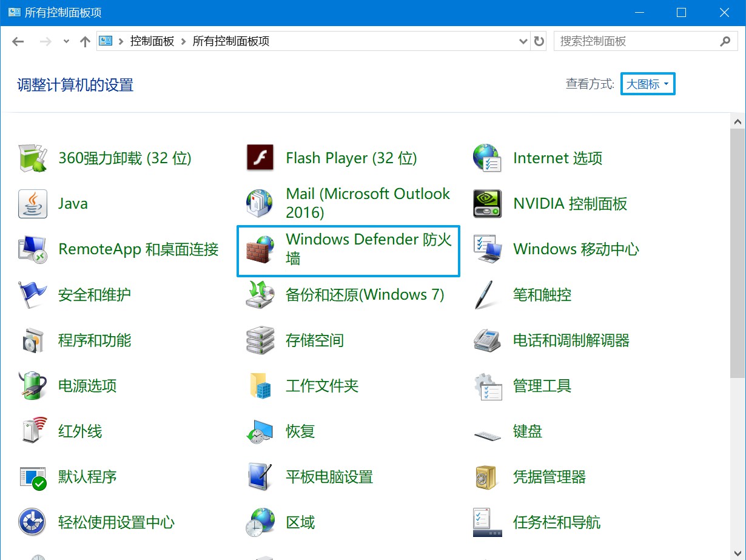Open the Windows 移动中心 icon
Image resolution: width=746 pixels, height=560 pixels.
coord(488,249)
